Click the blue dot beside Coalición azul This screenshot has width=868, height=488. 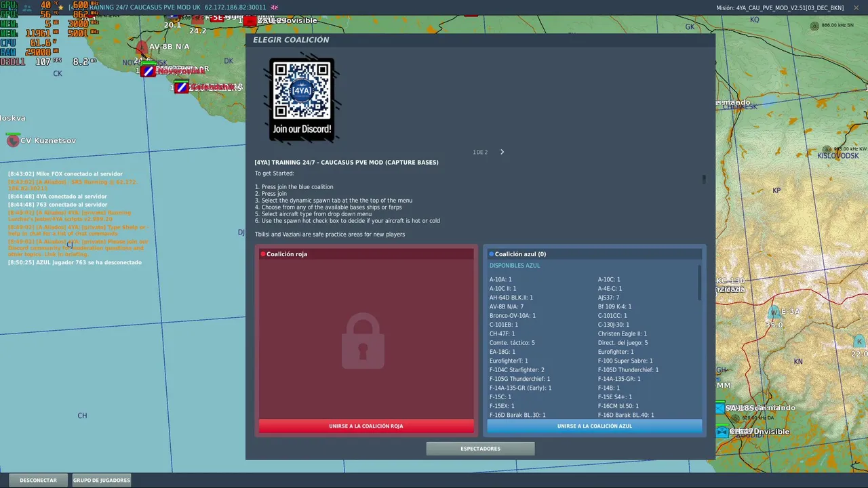coord(492,254)
